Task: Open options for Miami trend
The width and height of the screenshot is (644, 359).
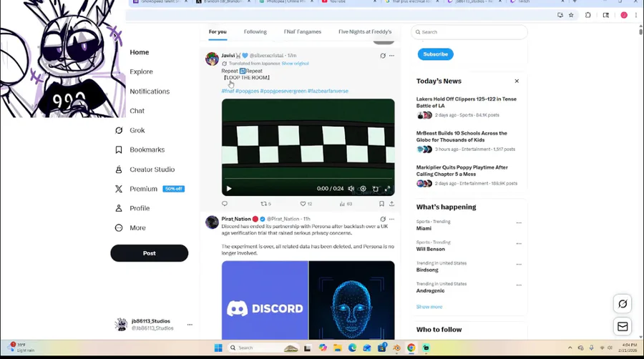Action: (x=519, y=223)
